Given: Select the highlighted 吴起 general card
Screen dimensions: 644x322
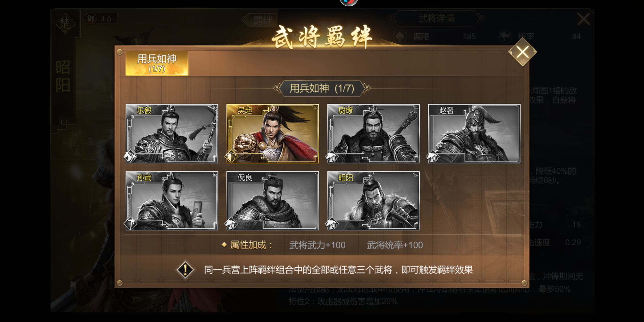Looking at the screenshot, I should point(273,134).
